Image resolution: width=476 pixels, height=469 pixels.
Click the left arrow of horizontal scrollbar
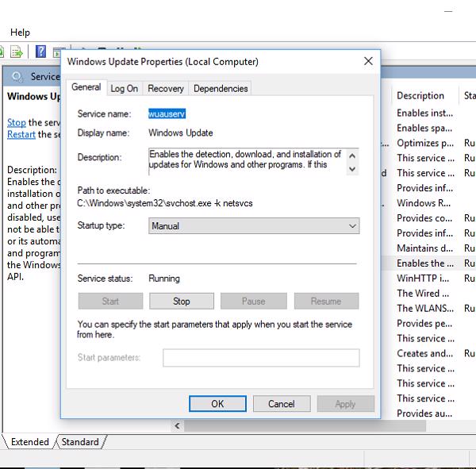(177, 426)
